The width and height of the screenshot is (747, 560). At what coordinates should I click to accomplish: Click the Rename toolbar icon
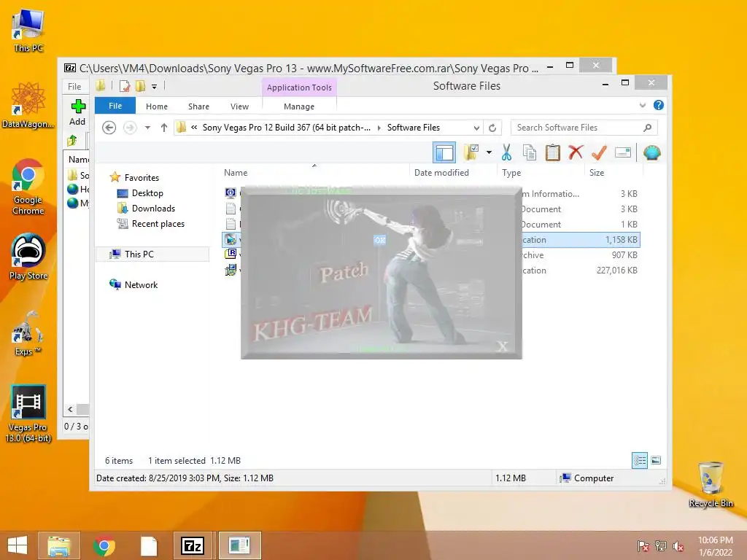pos(623,153)
